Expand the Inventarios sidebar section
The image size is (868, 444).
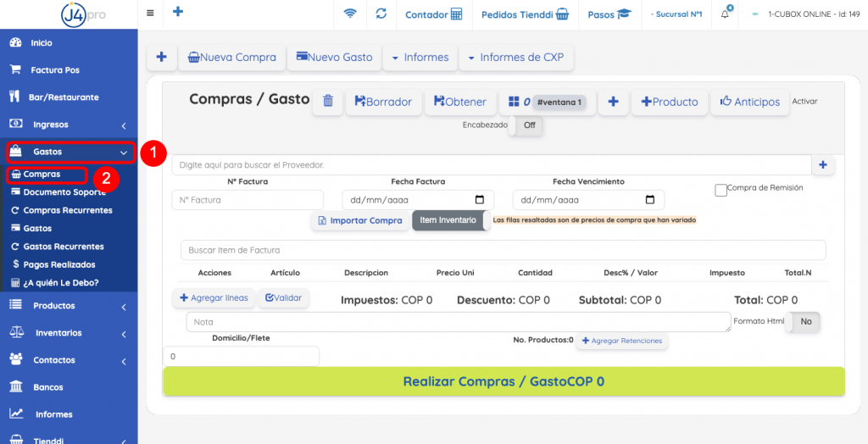coord(69,333)
